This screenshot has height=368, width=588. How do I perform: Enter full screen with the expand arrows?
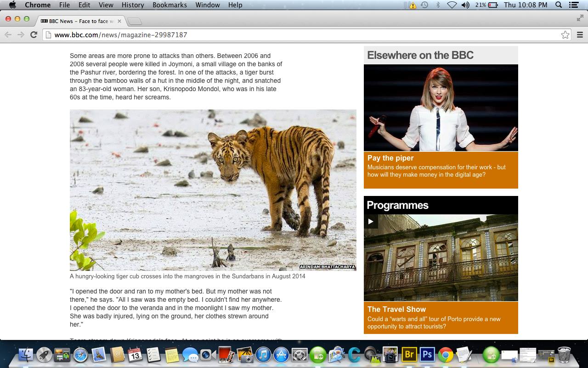[580, 18]
